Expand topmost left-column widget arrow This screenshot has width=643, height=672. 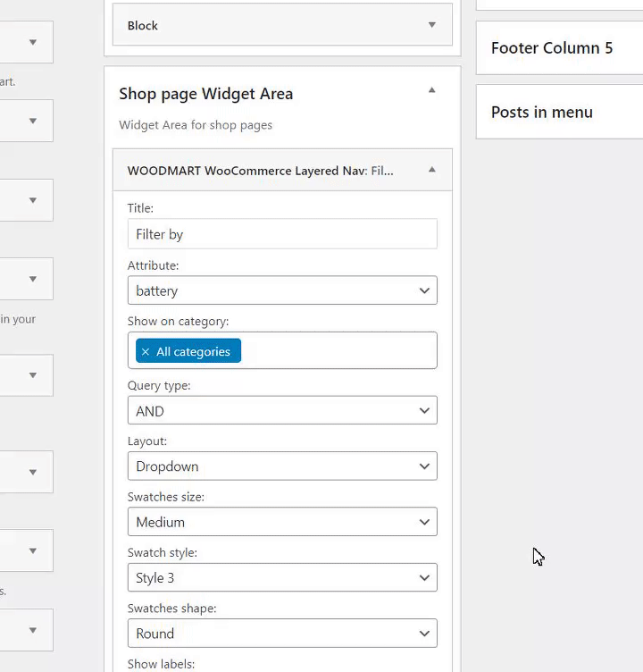33,42
